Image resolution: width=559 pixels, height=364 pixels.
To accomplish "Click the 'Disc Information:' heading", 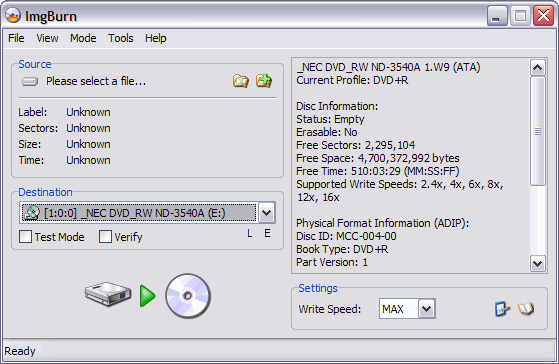I will coord(337,106).
